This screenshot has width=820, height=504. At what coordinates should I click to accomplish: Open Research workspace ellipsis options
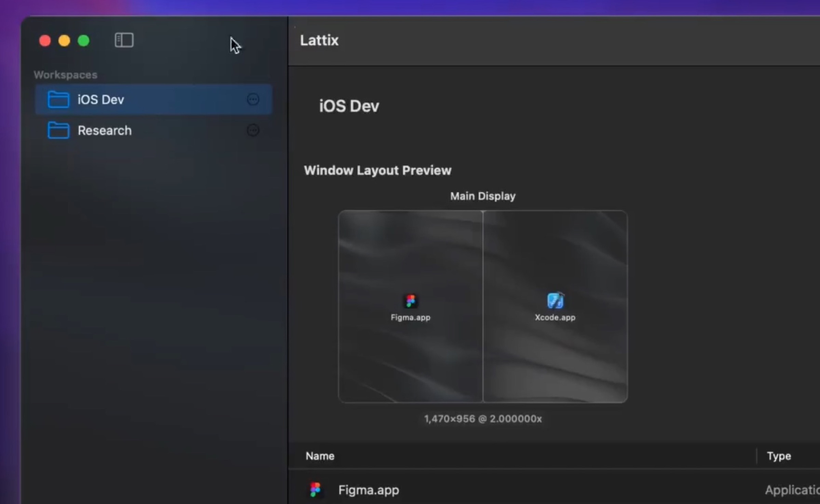(x=253, y=130)
